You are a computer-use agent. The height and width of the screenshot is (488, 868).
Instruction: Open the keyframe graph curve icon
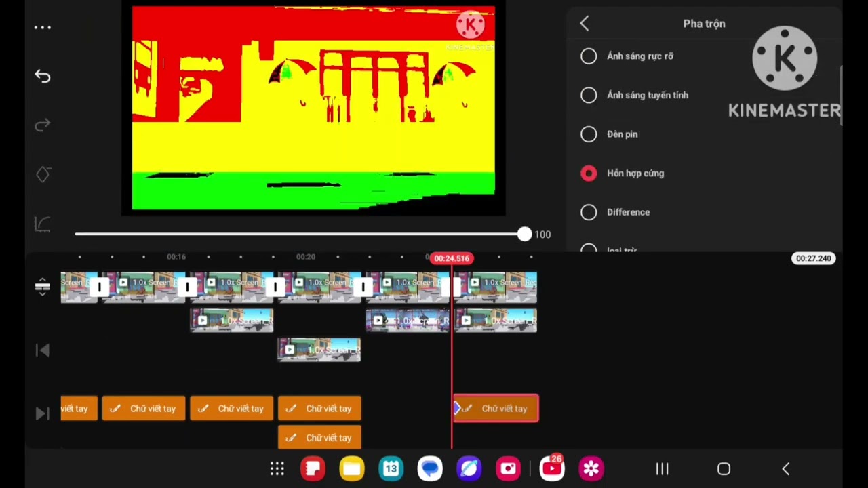(43, 224)
